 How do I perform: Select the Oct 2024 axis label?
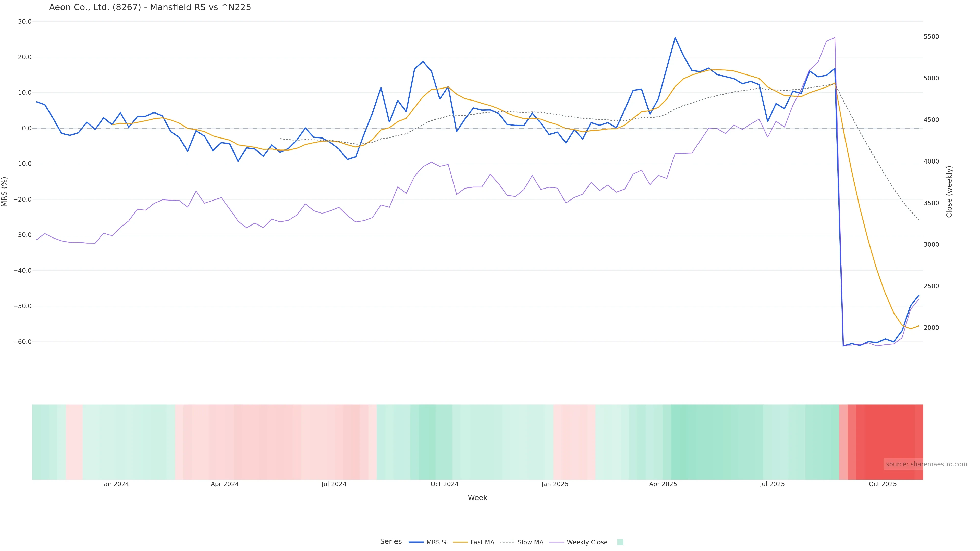(x=444, y=484)
